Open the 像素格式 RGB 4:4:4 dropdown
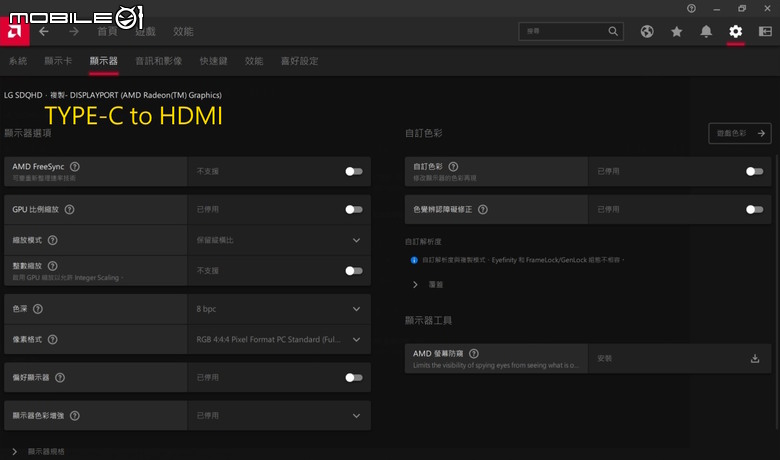Screen dimensions: 780x460 [x=279, y=340]
